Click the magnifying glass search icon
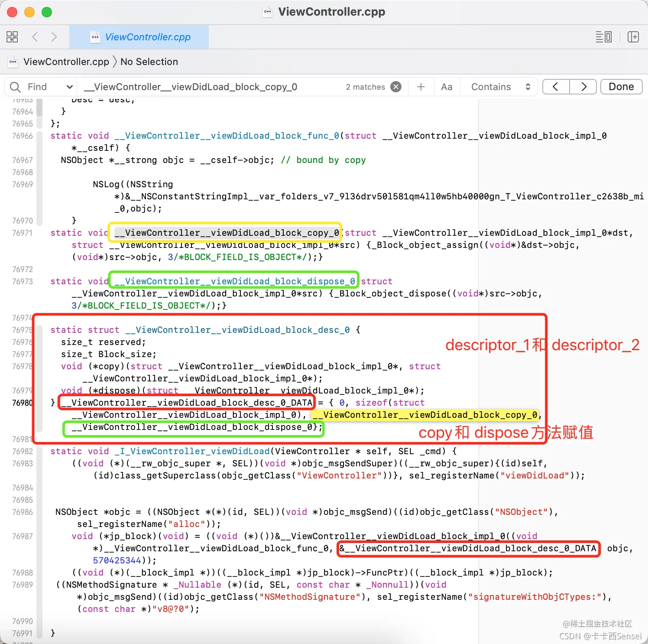 pos(15,87)
